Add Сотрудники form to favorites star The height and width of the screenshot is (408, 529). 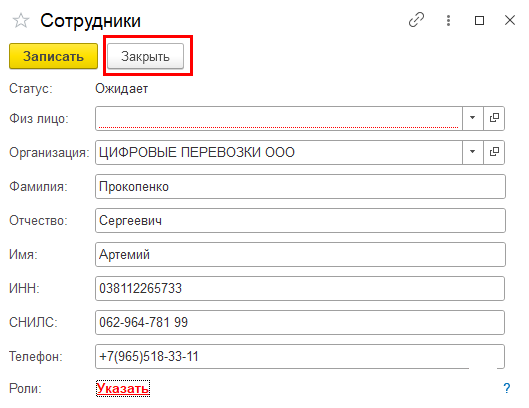(21, 21)
